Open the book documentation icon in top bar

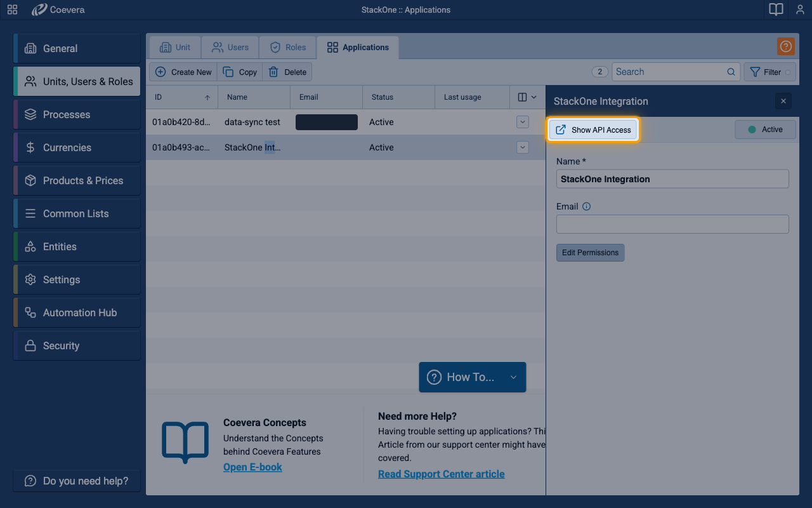(x=776, y=10)
